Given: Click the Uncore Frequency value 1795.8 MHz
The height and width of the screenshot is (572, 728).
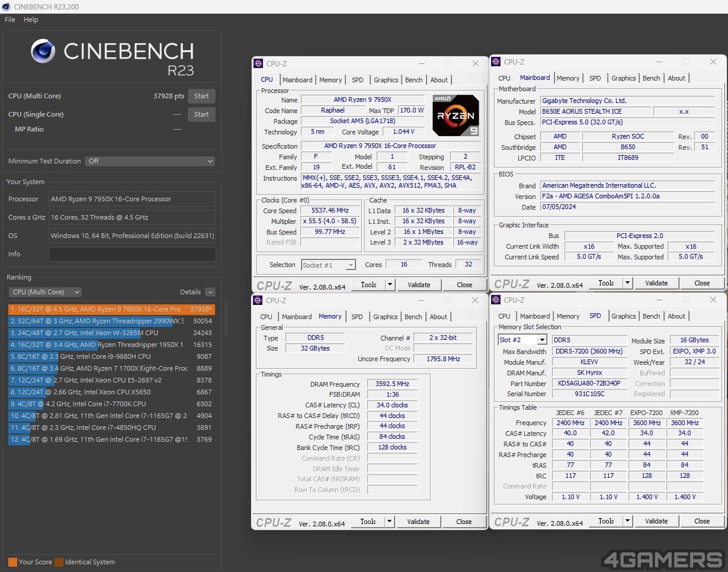Looking at the screenshot, I should click(x=443, y=359).
